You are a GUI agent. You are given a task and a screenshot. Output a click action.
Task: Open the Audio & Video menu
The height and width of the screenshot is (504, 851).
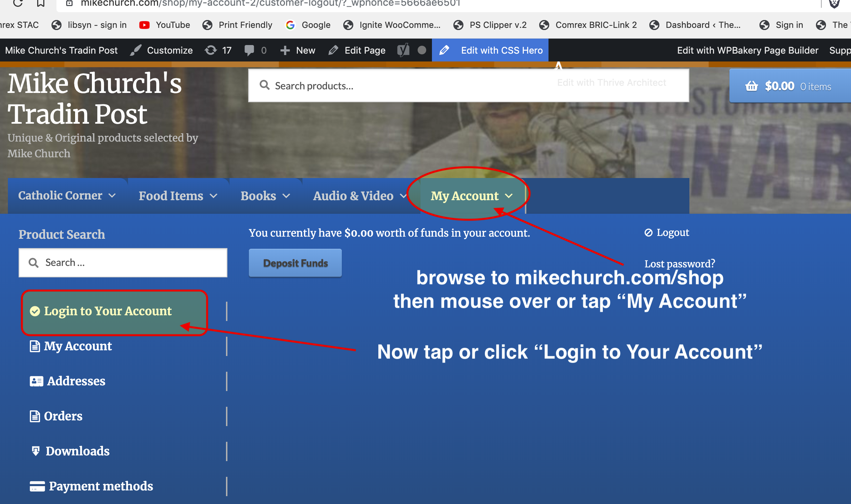pyautogui.click(x=353, y=196)
